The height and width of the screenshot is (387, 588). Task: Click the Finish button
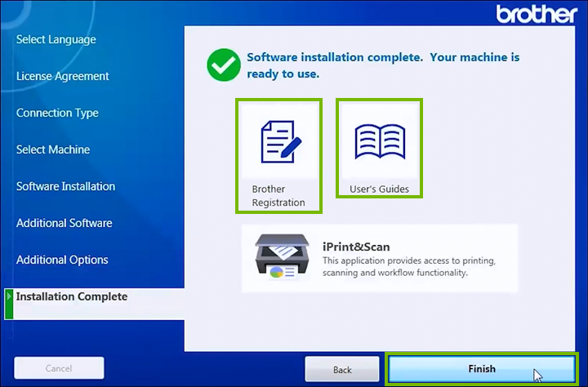482,369
